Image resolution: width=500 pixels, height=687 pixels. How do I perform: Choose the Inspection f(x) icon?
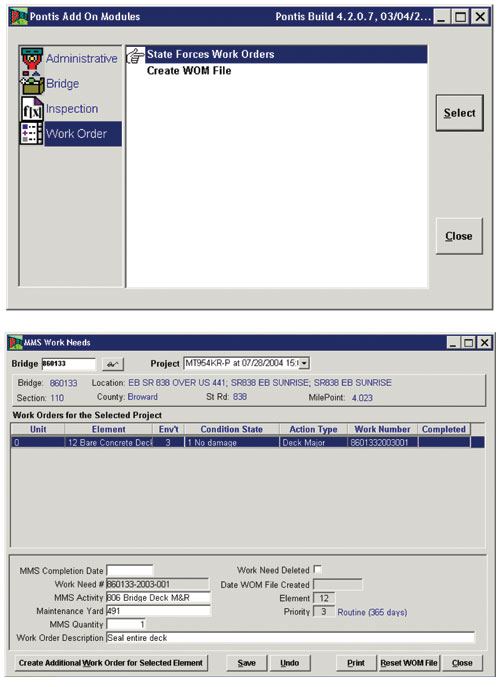click(x=32, y=109)
